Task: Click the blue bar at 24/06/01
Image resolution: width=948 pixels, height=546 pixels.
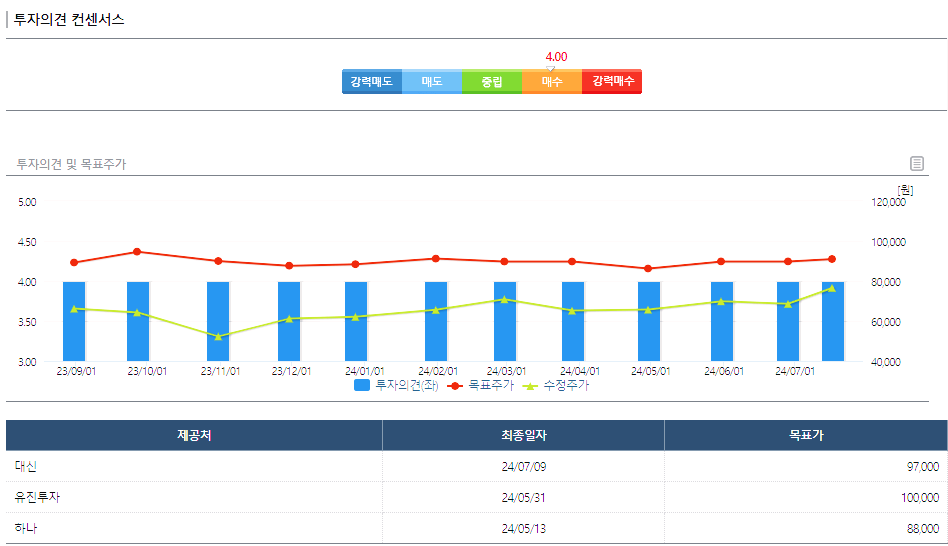Action: 722,322
